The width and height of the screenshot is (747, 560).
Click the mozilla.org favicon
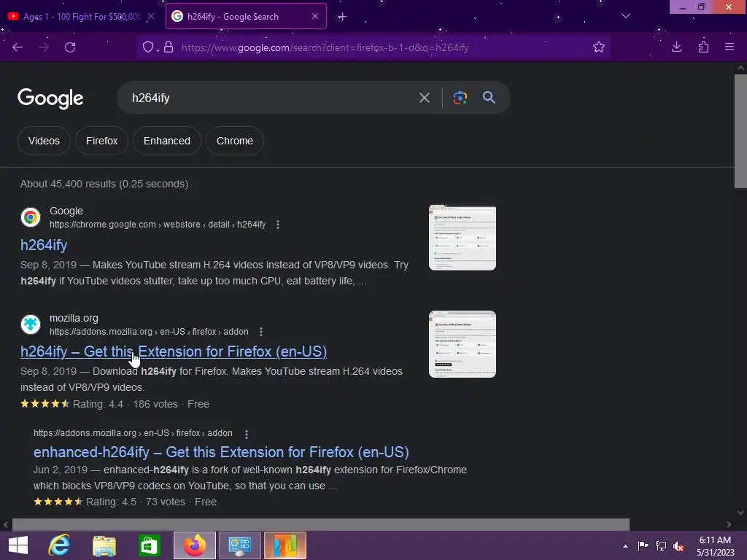[31, 324]
